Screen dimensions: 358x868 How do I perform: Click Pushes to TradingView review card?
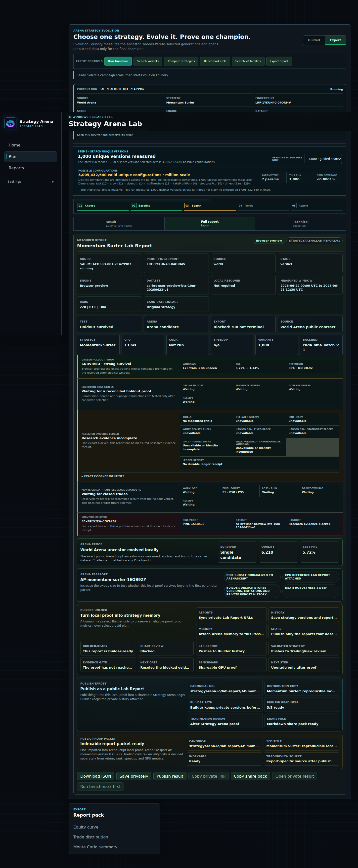click(x=304, y=648)
